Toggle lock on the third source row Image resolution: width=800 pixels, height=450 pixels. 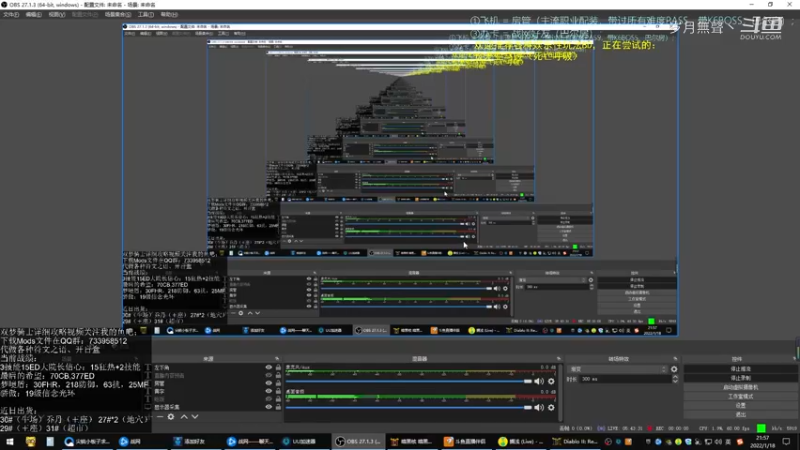pos(278,383)
